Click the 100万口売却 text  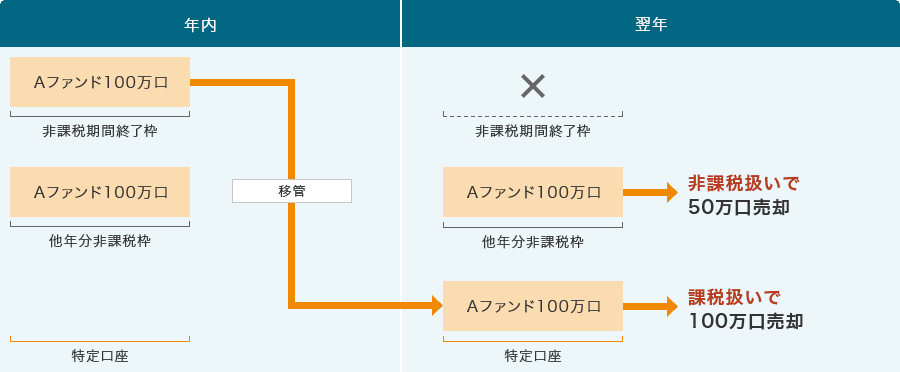746,321
